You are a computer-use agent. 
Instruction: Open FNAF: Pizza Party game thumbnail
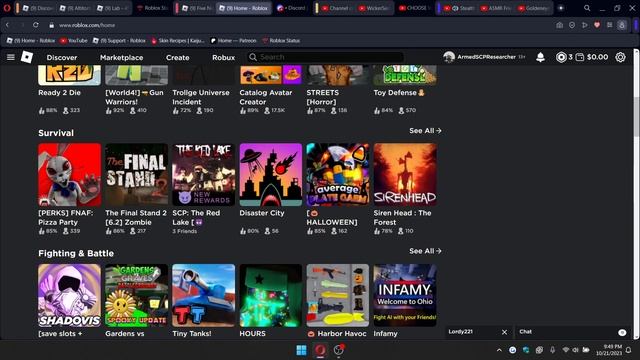click(x=69, y=175)
